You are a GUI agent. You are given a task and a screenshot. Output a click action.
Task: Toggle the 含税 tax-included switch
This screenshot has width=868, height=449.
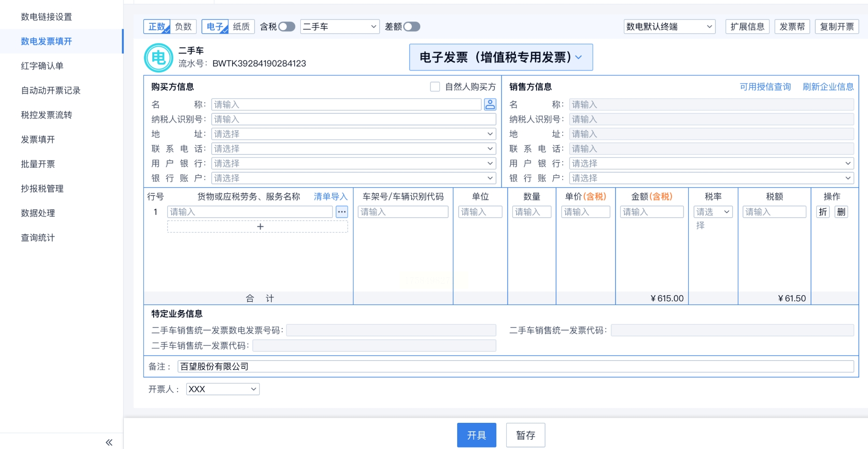tap(286, 27)
